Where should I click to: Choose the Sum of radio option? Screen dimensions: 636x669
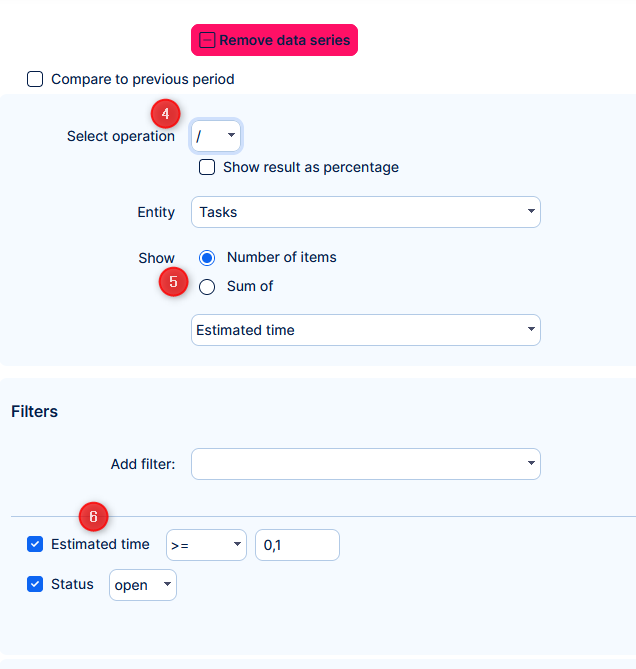click(207, 286)
